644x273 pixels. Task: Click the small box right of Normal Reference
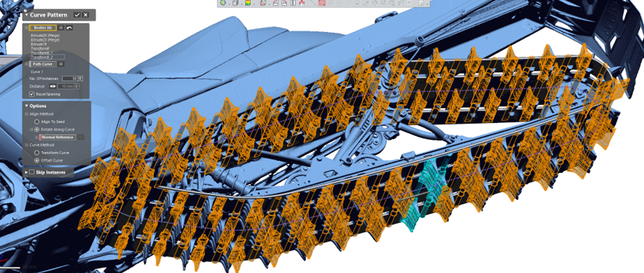81,137
